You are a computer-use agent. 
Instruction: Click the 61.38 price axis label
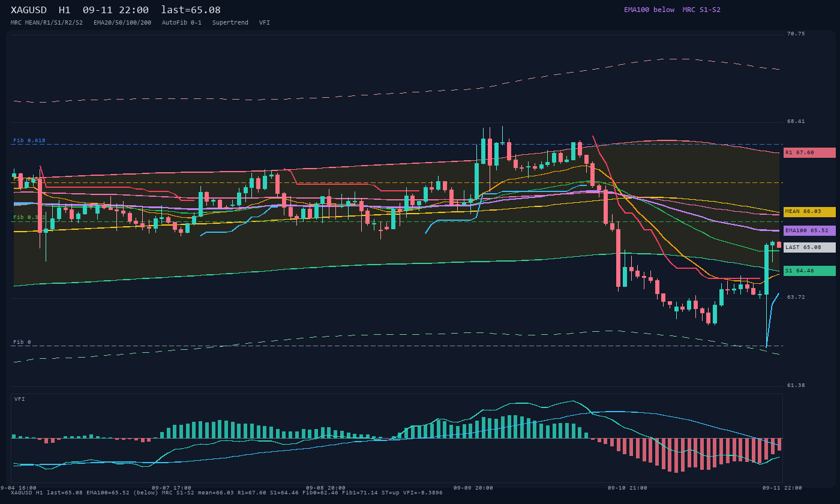[796, 385]
